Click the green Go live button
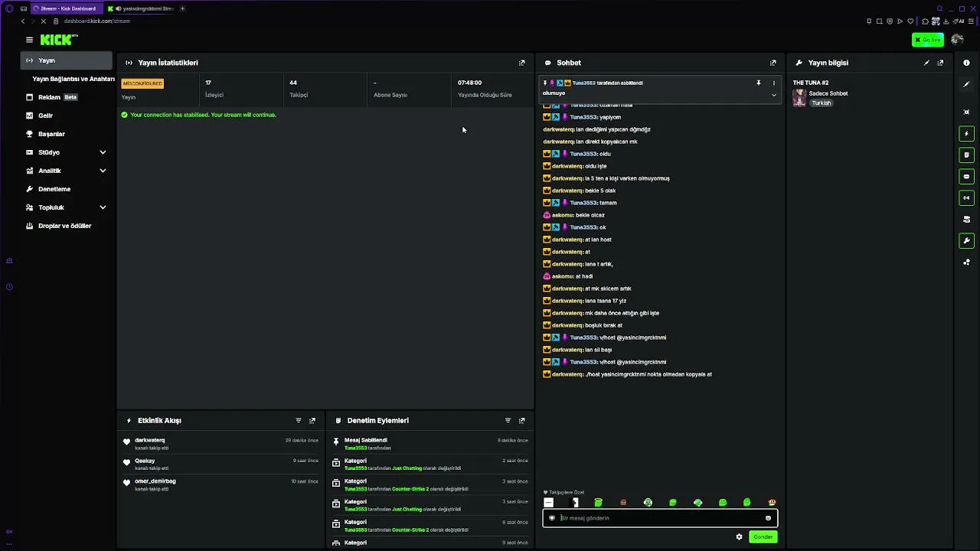 coord(928,40)
